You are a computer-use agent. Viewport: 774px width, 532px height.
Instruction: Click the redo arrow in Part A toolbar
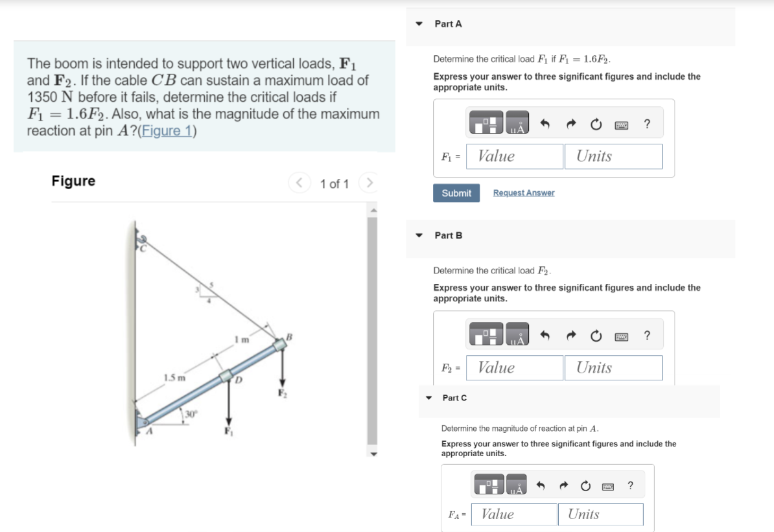[570, 122]
